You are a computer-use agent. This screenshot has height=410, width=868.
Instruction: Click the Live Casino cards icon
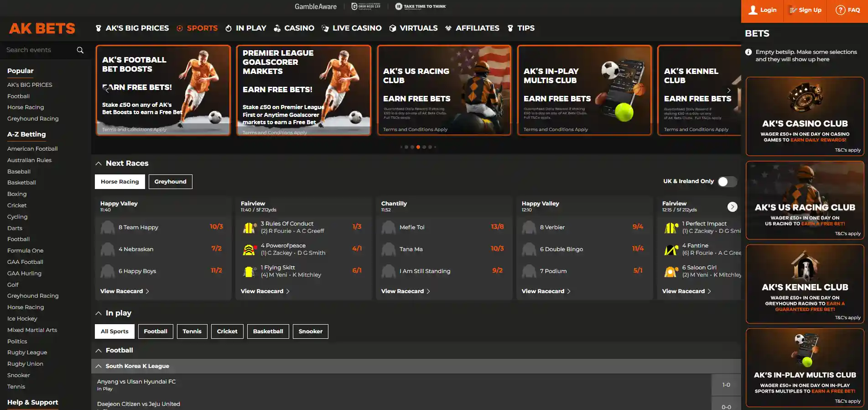point(325,28)
